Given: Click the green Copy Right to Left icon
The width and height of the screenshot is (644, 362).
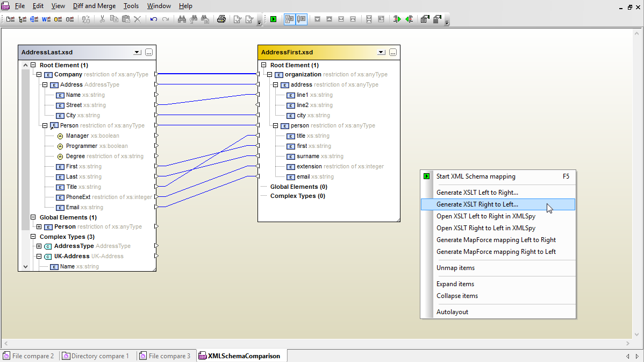Looking at the screenshot, I should click(409, 19).
